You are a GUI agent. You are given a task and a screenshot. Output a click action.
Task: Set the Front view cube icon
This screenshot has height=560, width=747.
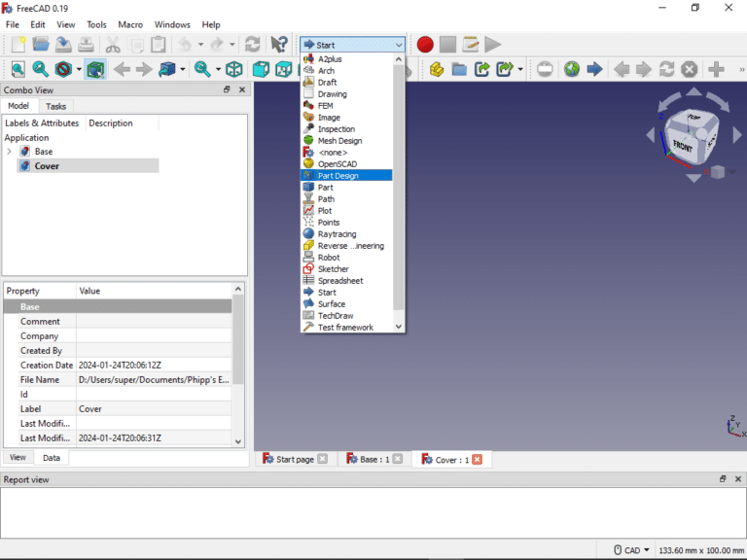point(261,69)
